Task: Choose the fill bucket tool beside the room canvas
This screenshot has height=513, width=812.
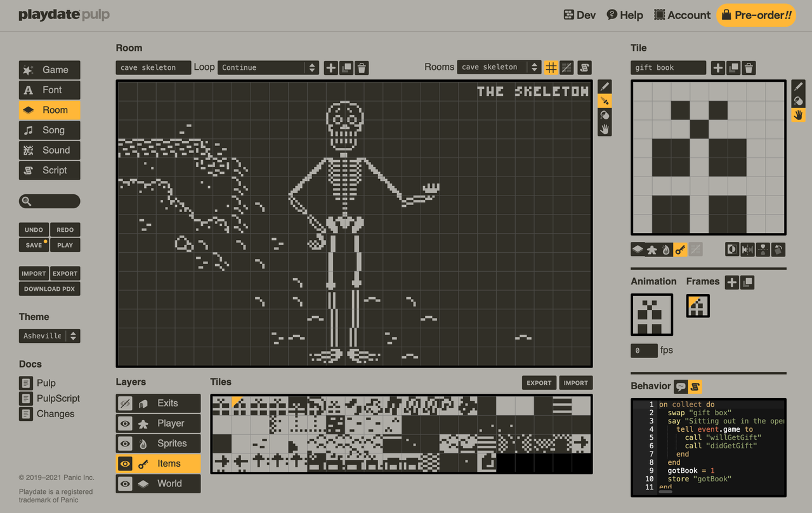Action: [605, 115]
